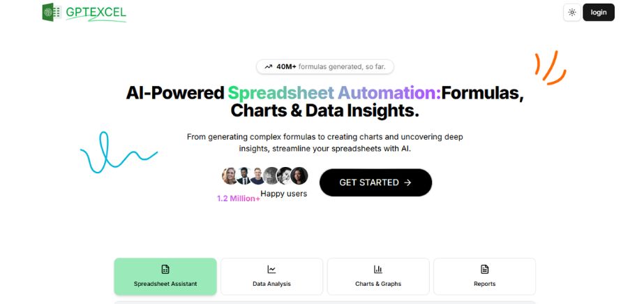Click the login button
The width and height of the screenshot is (644, 304).
pyautogui.click(x=599, y=13)
